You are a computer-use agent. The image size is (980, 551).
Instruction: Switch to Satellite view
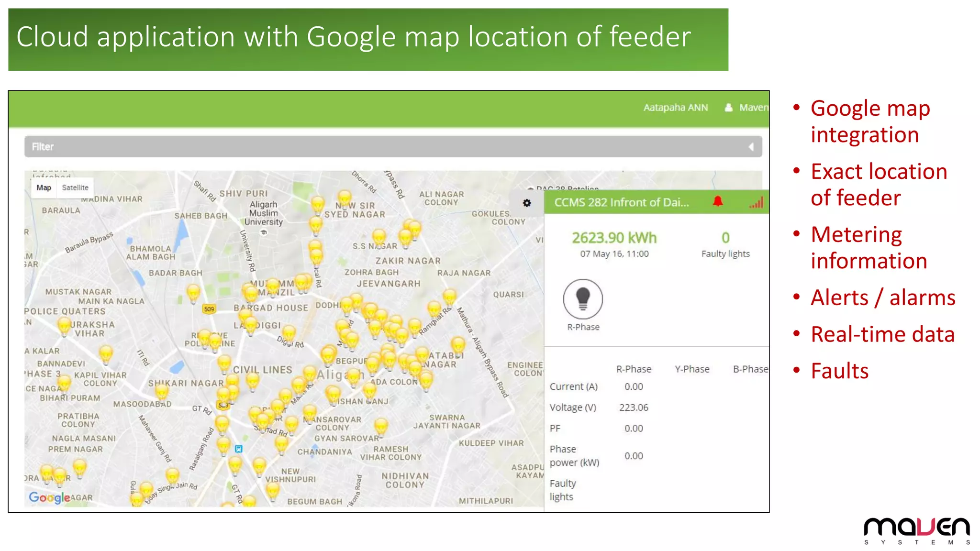point(75,187)
